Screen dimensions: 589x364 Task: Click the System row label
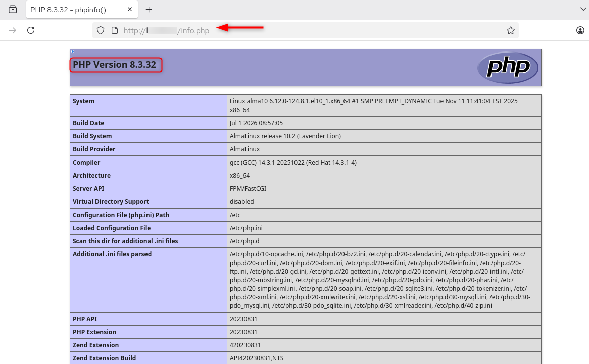tap(83, 101)
